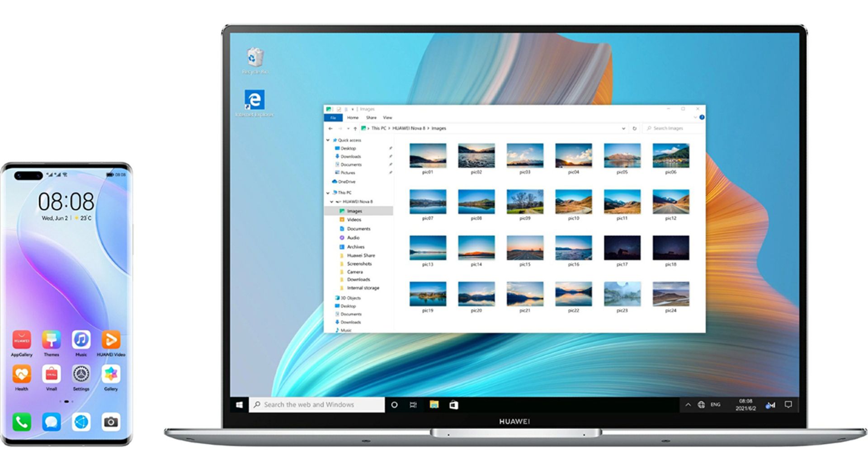
Task: Select Pictures under Quick access
Action: 345,173
